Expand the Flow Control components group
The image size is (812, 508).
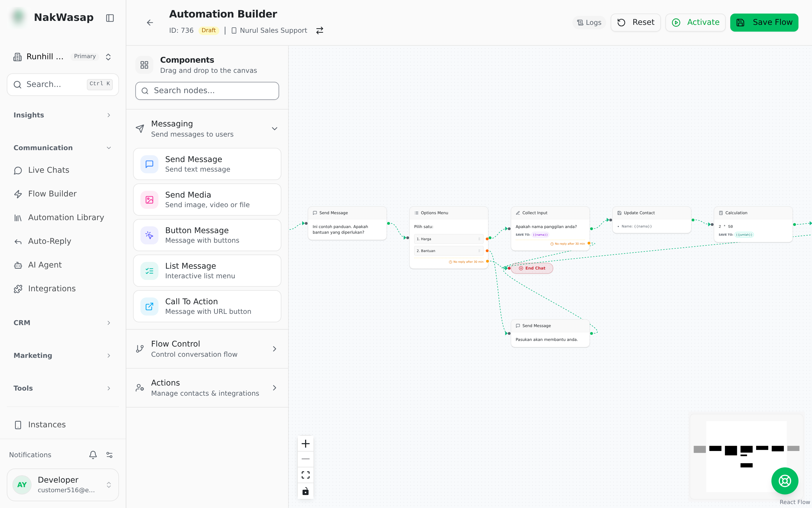207,349
